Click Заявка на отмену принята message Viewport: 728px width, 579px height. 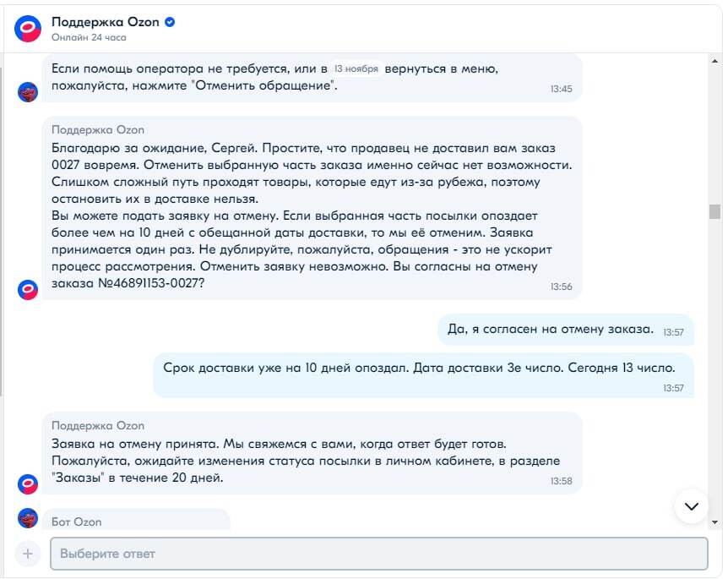tap(312, 453)
